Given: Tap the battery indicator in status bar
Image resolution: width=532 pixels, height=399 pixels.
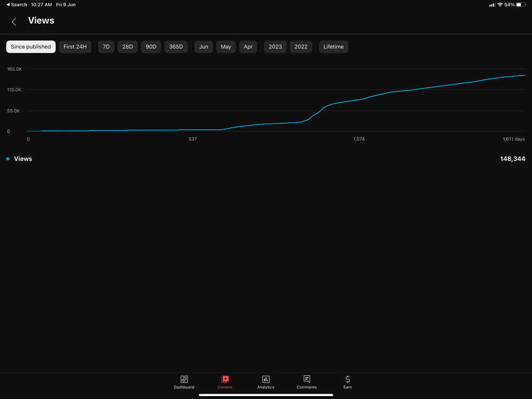Looking at the screenshot, I should coord(521,5).
